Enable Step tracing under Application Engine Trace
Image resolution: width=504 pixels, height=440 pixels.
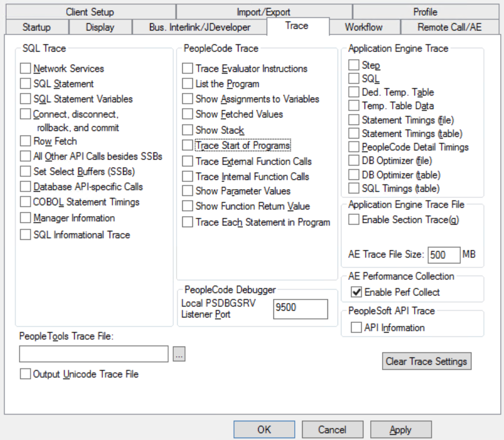354,65
